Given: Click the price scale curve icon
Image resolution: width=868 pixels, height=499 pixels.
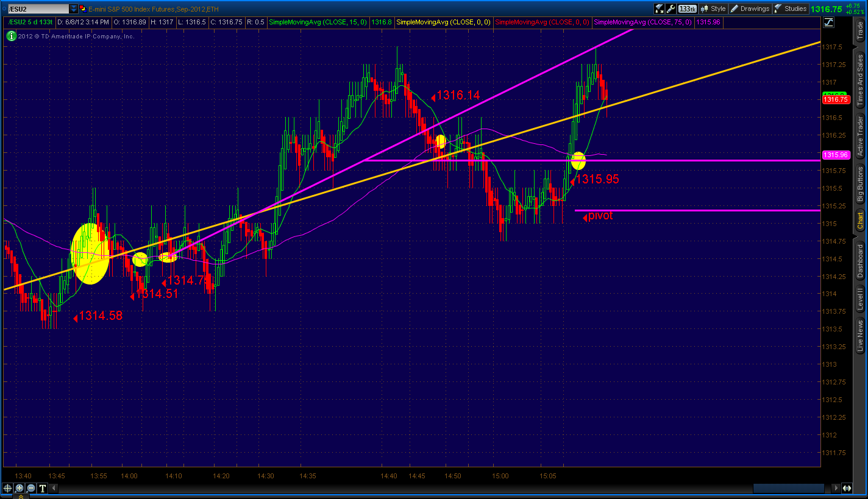Looking at the screenshot, I should point(828,23).
